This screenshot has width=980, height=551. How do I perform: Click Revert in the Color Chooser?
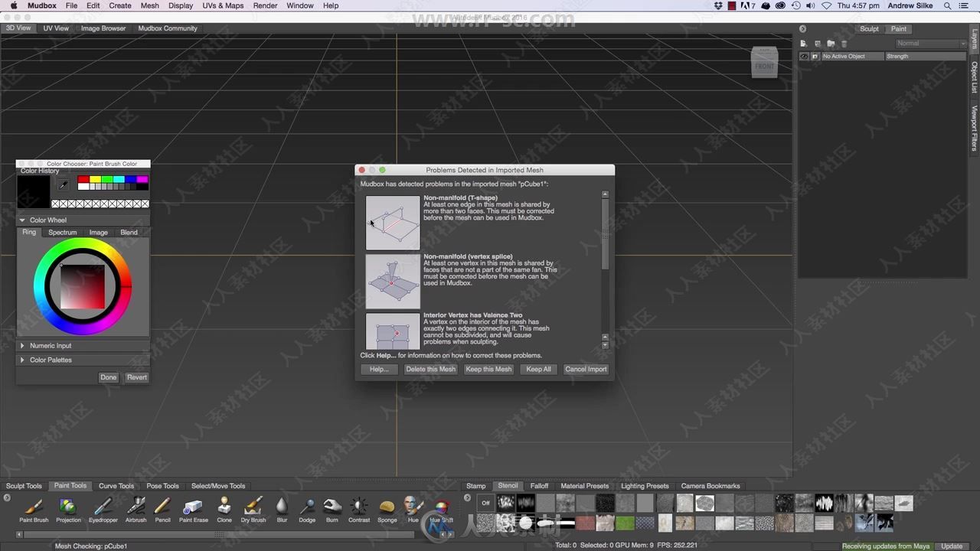pyautogui.click(x=137, y=377)
